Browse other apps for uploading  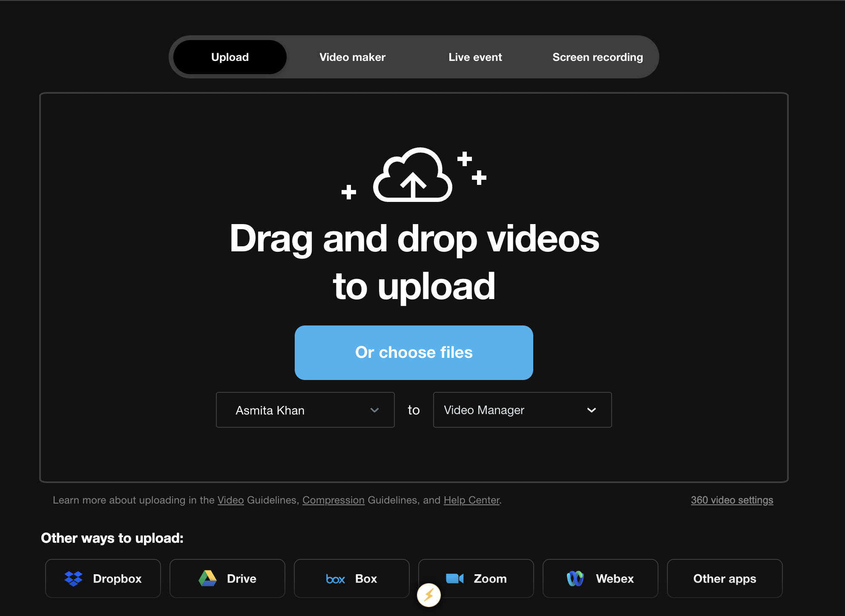(724, 579)
